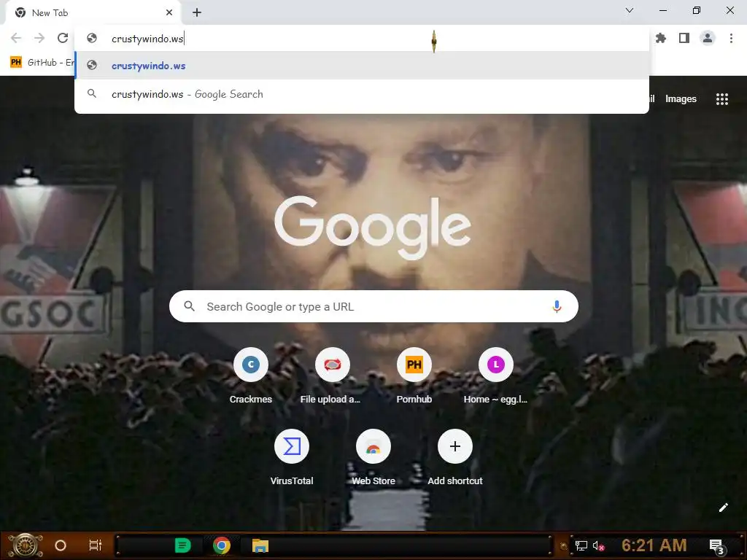Open the notification center icon
This screenshot has width=747, height=560.
tap(717, 546)
